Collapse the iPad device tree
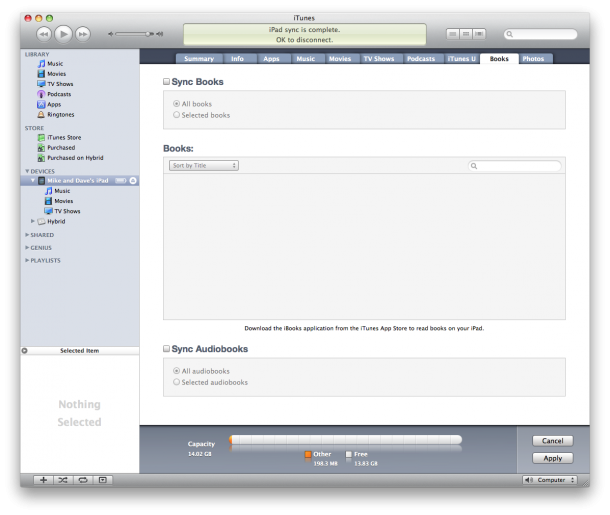This screenshot has width=610, height=515. point(33,180)
